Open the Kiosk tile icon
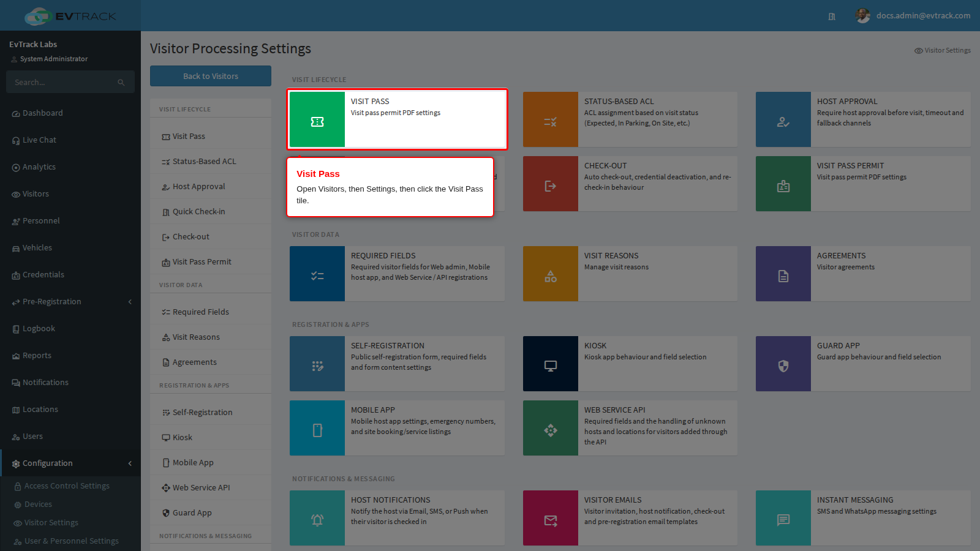Viewport: 980px width, 551px height. coord(551,364)
